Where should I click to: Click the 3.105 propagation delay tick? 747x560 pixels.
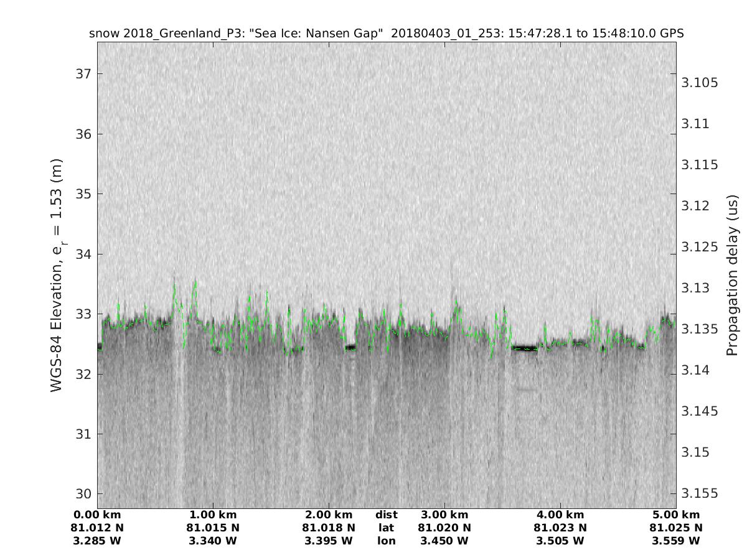[701, 83]
